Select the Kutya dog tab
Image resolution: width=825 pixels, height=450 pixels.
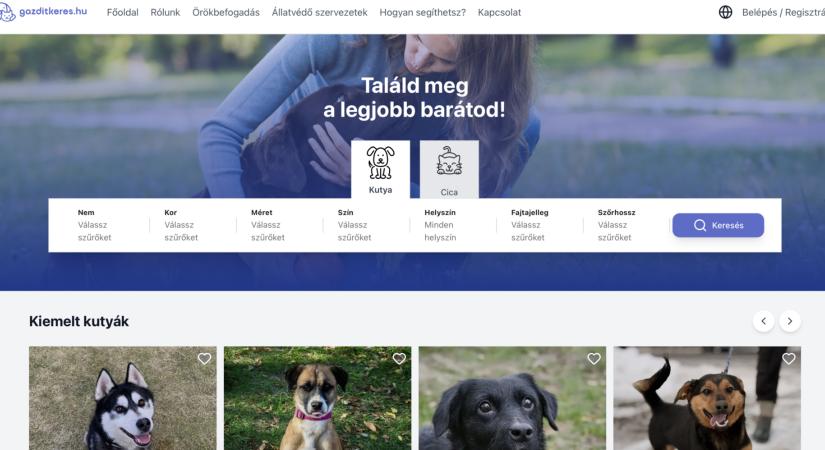click(x=380, y=169)
